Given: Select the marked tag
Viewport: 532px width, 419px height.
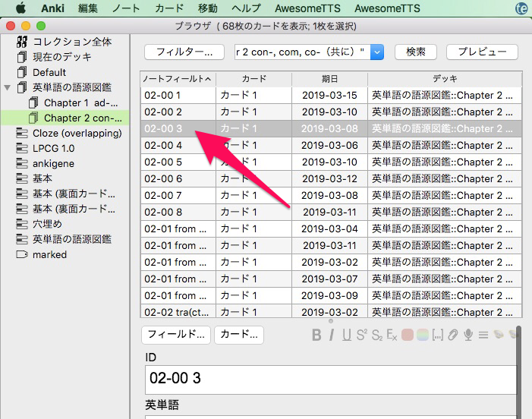Looking at the screenshot, I should [42, 254].
